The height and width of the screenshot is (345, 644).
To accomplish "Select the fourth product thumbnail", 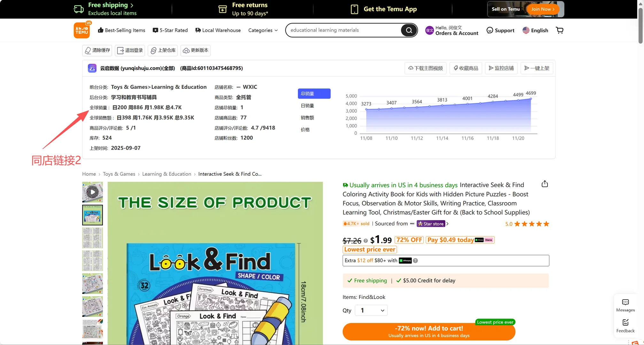I will click(x=92, y=261).
